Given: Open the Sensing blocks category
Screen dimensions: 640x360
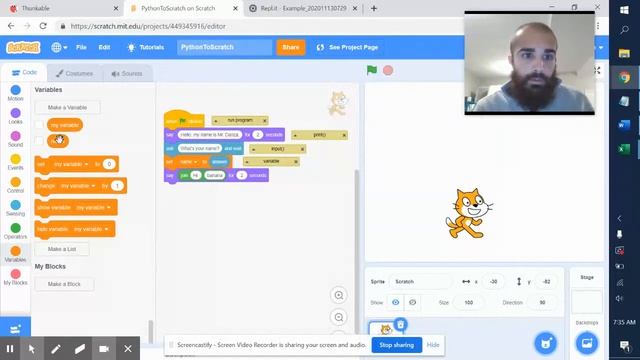Looking at the screenshot, I should [16, 208].
